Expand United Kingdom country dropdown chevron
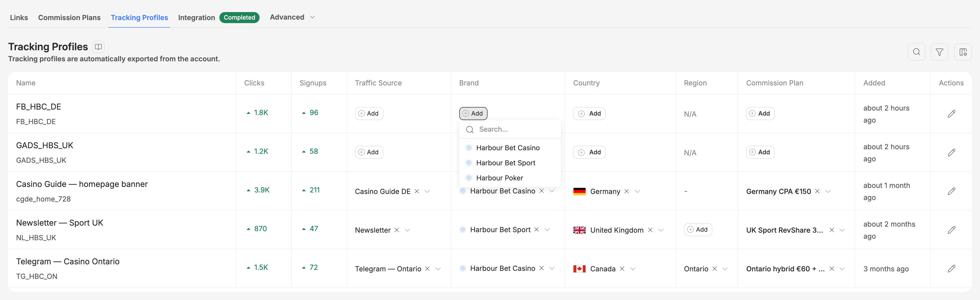This screenshot has height=300, width=980. pos(661,230)
